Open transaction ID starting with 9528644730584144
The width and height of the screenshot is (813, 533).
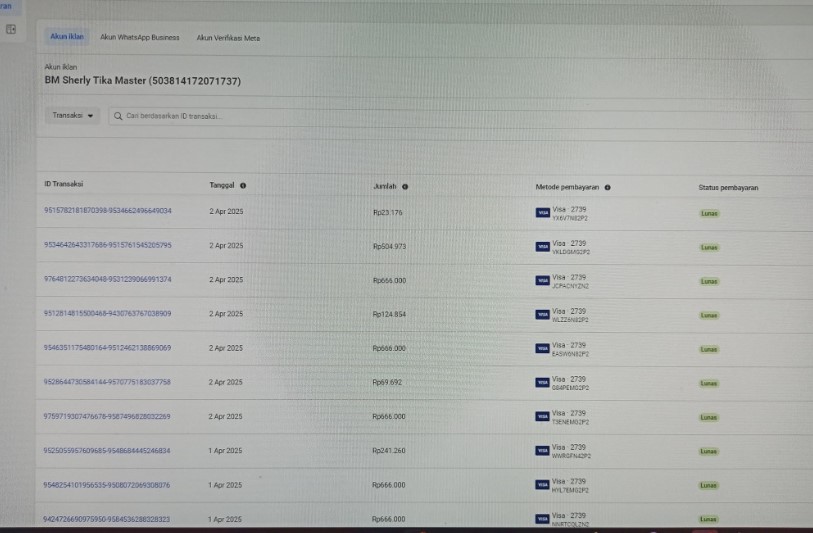[107, 382]
